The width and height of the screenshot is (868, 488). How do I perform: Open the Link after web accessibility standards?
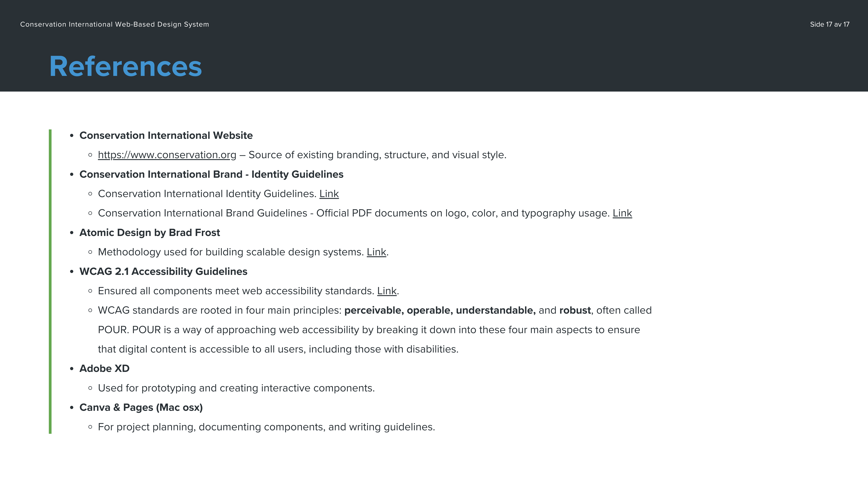(x=387, y=291)
